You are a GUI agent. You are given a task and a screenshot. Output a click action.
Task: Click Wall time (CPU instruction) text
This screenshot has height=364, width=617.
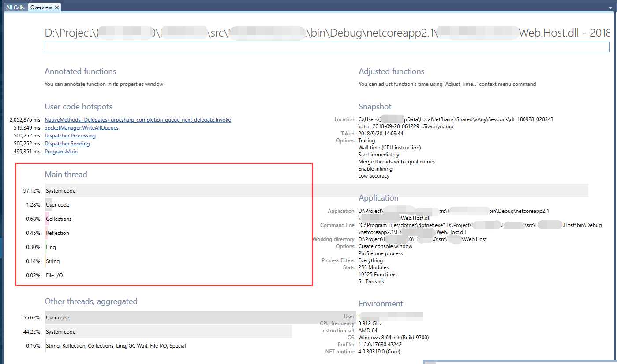(389, 148)
